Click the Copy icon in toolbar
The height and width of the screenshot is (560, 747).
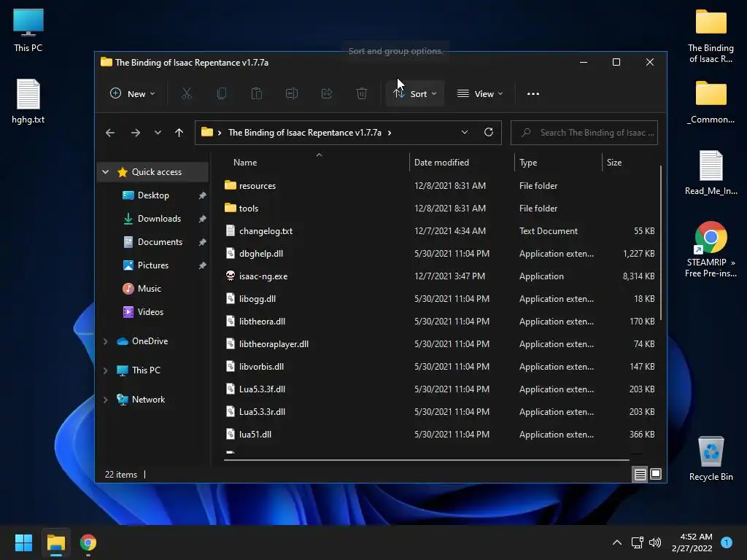(x=222, y=94)
